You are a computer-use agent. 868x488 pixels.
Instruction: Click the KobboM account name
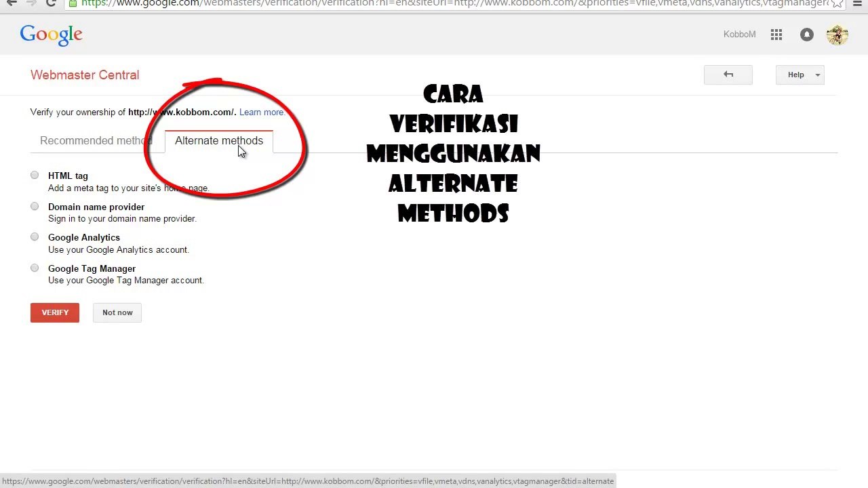739,35
